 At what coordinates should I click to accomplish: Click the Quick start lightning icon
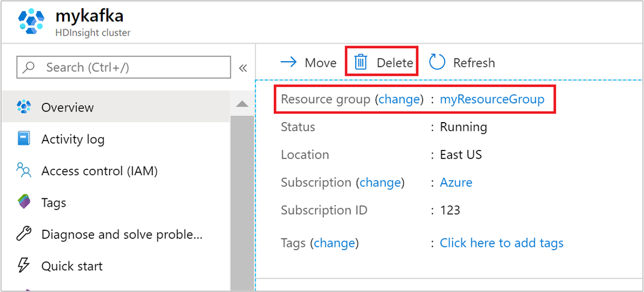point(24,266)
